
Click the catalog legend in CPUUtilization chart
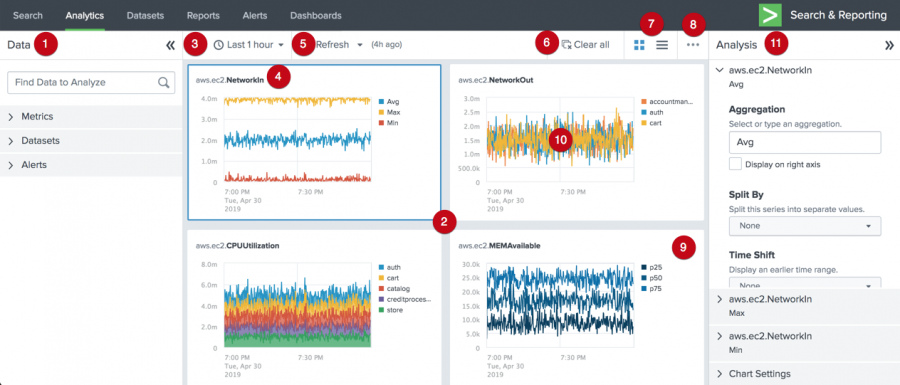point(394,289)
